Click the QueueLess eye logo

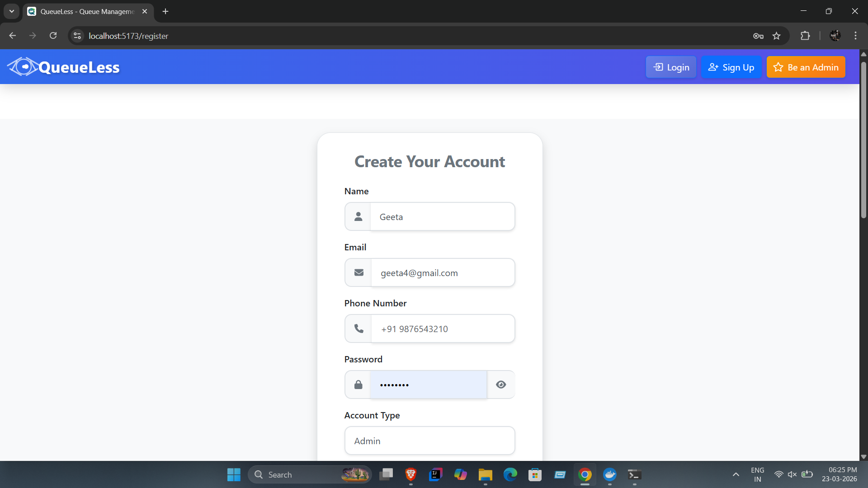23,67
